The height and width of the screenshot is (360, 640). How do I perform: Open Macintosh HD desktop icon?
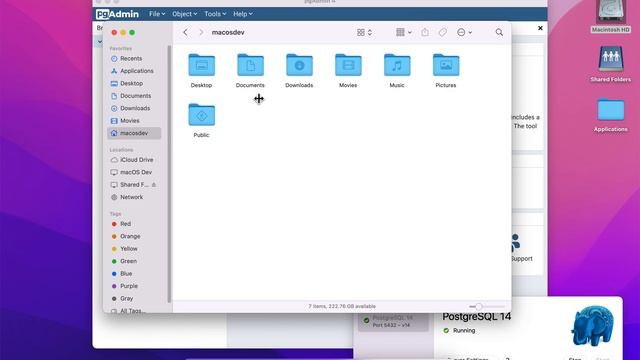[x=611, y=16]
